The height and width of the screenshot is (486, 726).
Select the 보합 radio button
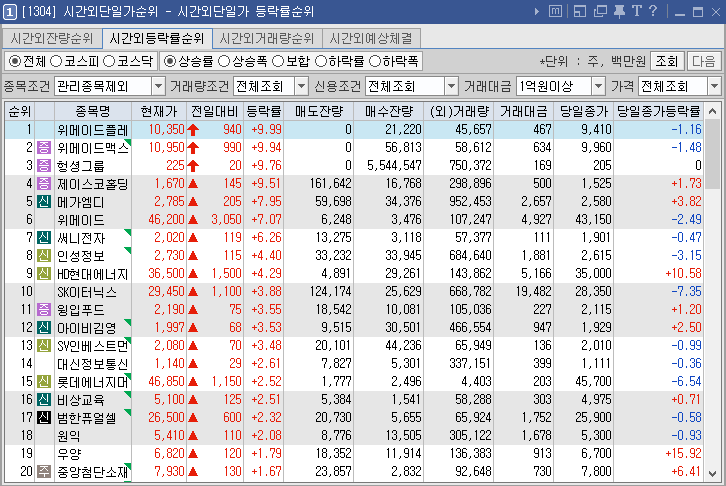coord(278,61)
